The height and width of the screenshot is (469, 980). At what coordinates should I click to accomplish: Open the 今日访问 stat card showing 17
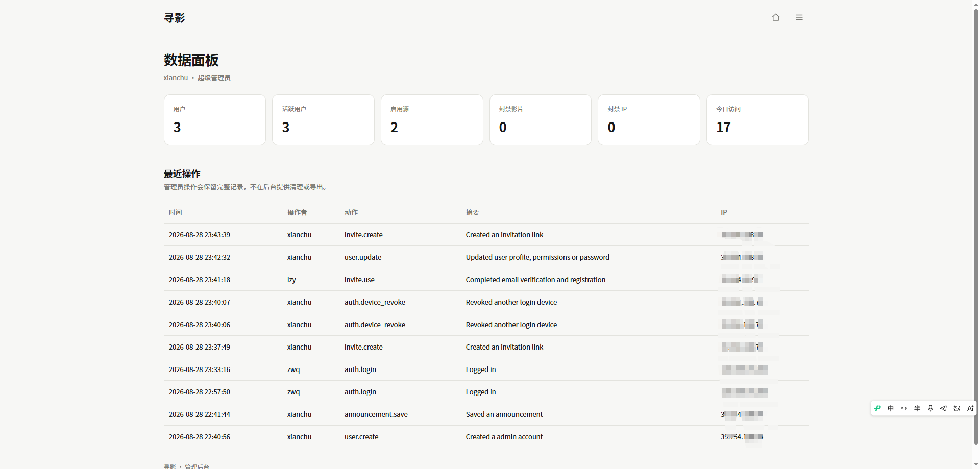(757, 120)
